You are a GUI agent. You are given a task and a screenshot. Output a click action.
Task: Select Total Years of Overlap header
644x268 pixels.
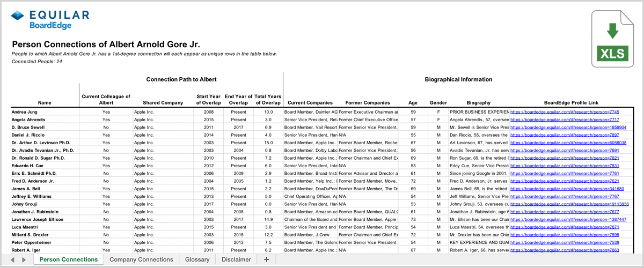pos(268,100)
